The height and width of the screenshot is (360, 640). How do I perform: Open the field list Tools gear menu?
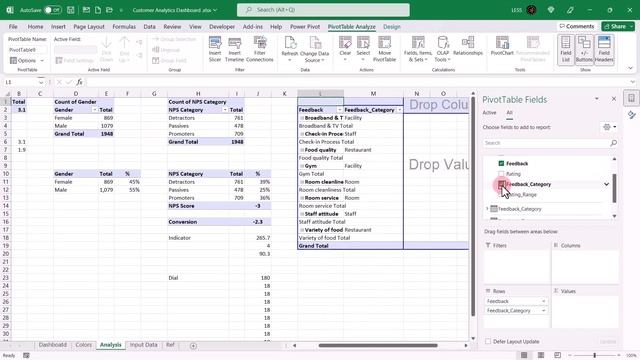610,127
